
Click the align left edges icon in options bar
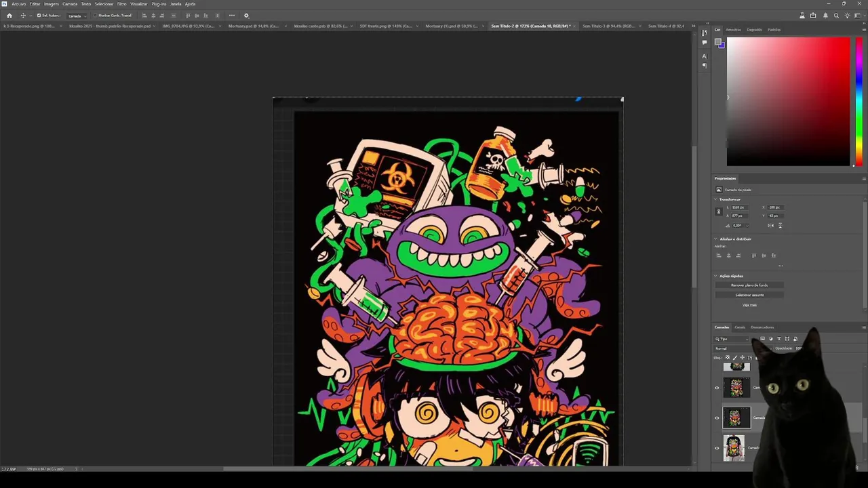coord(144,16)
